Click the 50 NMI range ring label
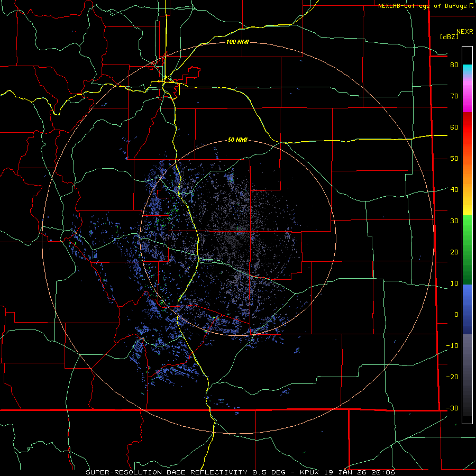476x476 pixels. (x=237, y=140)
